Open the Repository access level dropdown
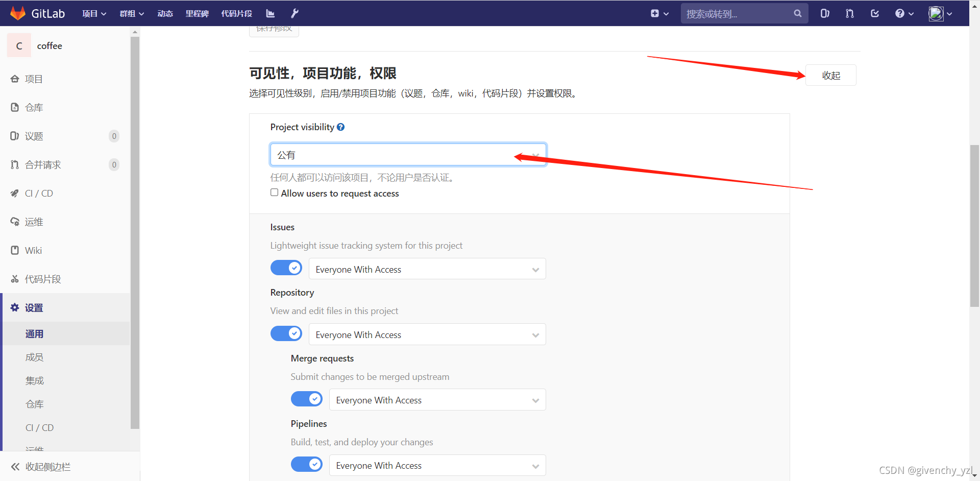980x481 pixels. [x=427, y=334]
